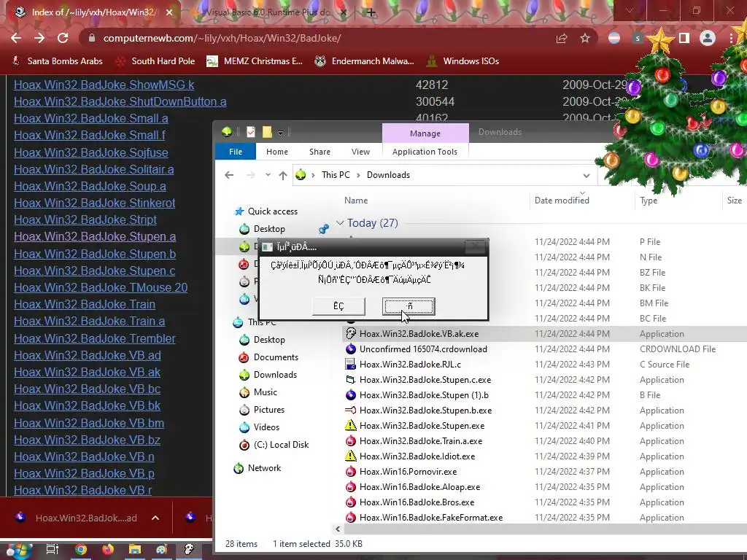Sort by Type column header
Viewport: 747px width, 560px height.
pyautogui.click(x=649, y=201)
